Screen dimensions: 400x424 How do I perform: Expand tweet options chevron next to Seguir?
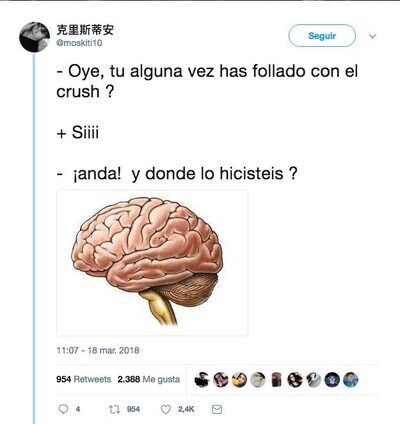point(372,36)
